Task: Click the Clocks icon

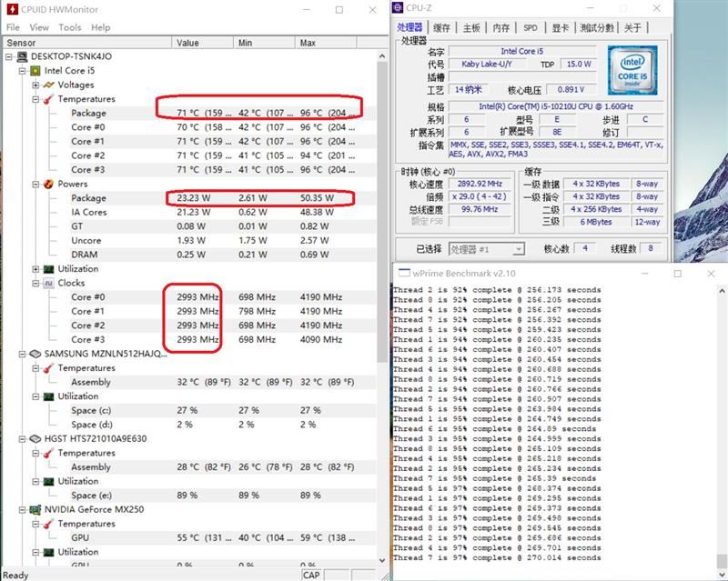Action: pos(48,283)
